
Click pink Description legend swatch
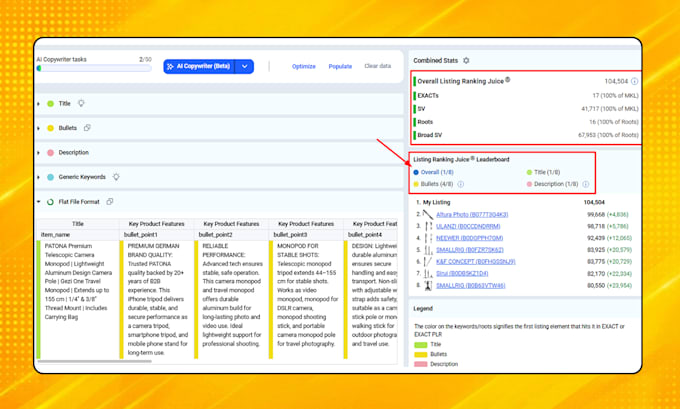click(421, 364)
